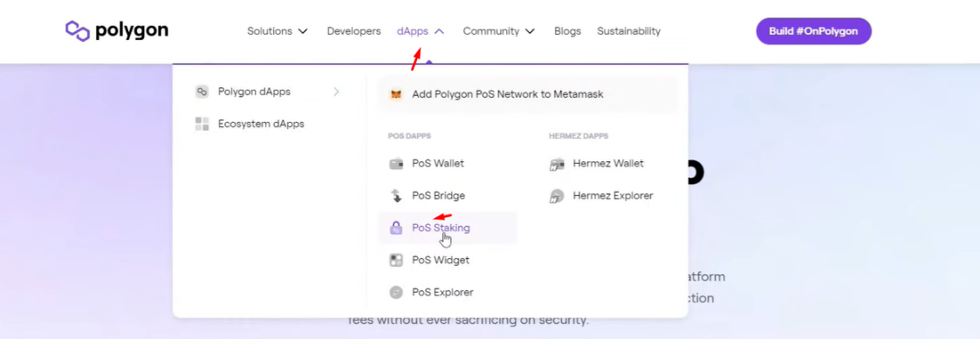The height and width of the screenshot is (339, 980).
Task: Click the PoS Bridge arrows icon
Action: pos(396,196)
